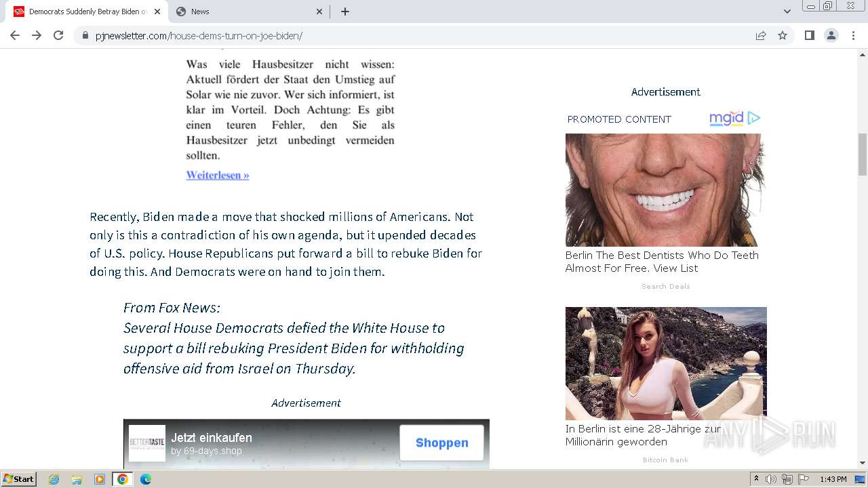Click the mgid logo
Screen dimensions: 868x488
pos(726,119)
